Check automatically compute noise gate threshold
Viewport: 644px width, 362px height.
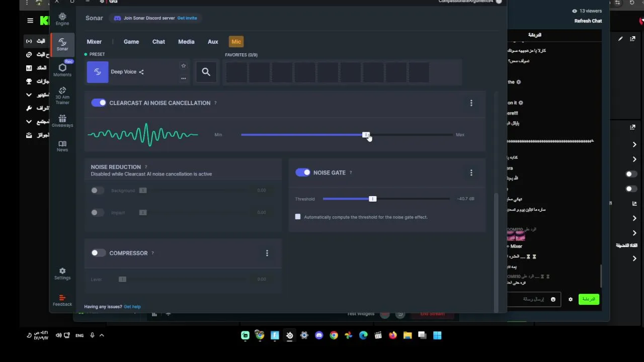[298, 217]
